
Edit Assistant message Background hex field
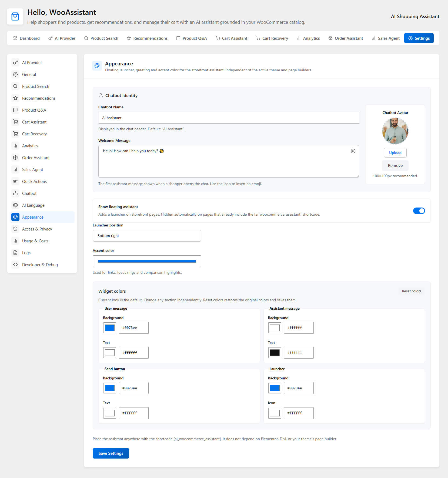point(299,328)
